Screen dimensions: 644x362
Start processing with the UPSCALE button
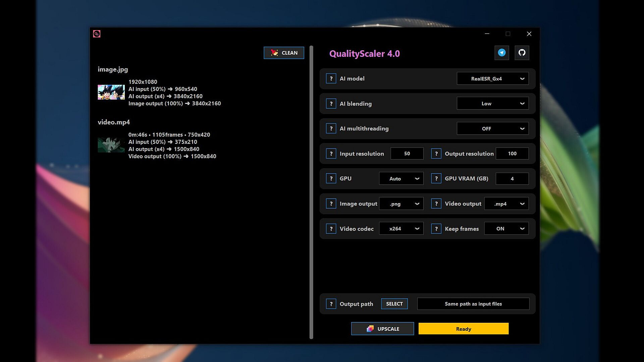(382, 329)
